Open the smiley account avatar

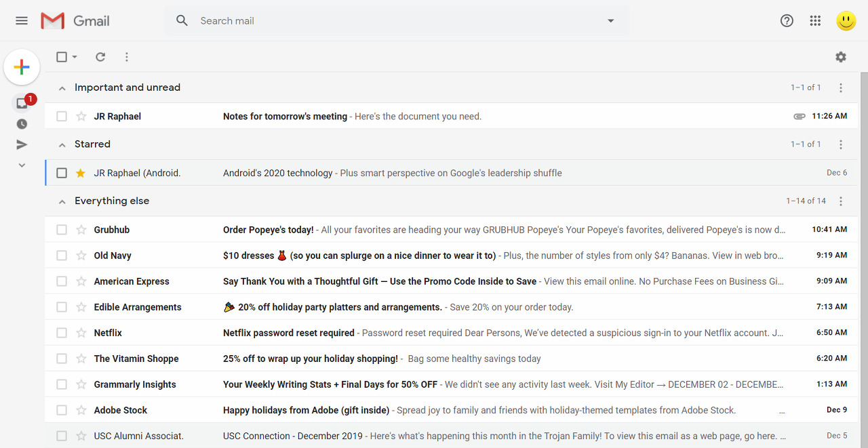[x=846, y=21]
